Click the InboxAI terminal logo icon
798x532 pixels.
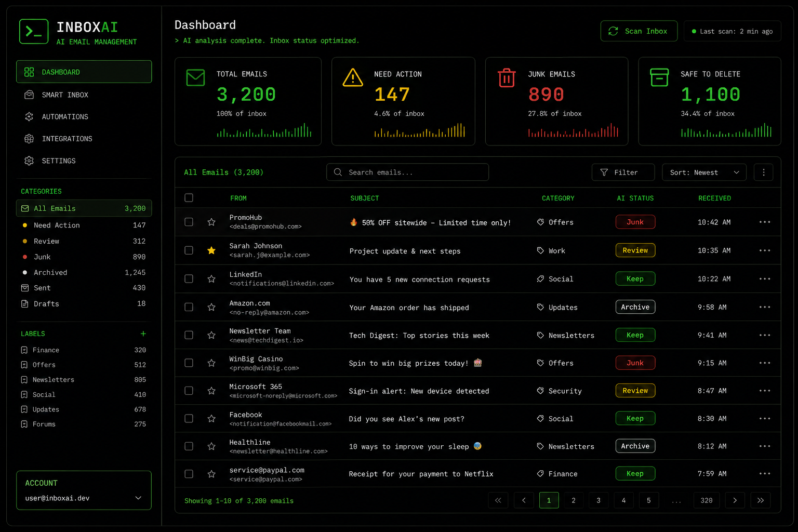pos(34,32)
